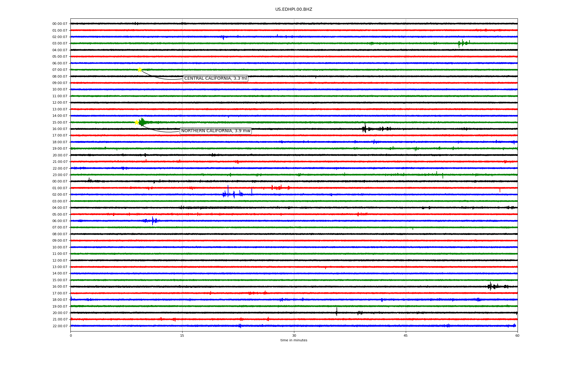Click the first 03:00:07 row time label
Screen dimensions: 588x368
(60, 44)
